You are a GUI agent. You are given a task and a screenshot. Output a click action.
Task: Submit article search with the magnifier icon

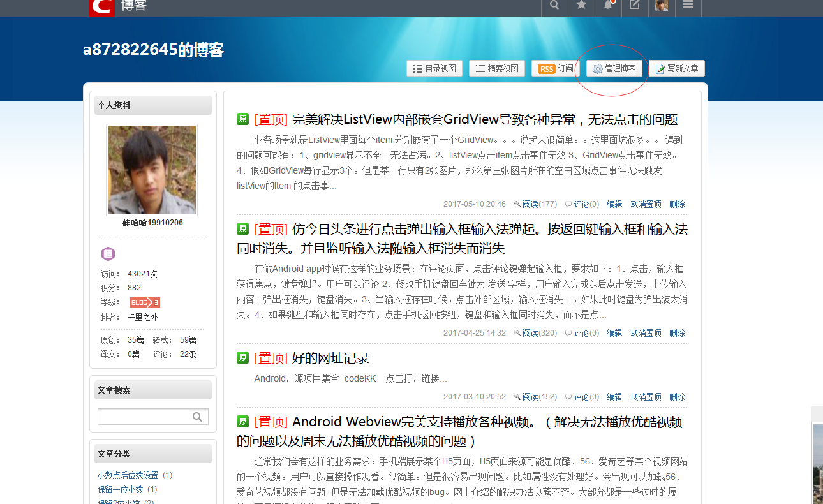[x=198, y=417]
